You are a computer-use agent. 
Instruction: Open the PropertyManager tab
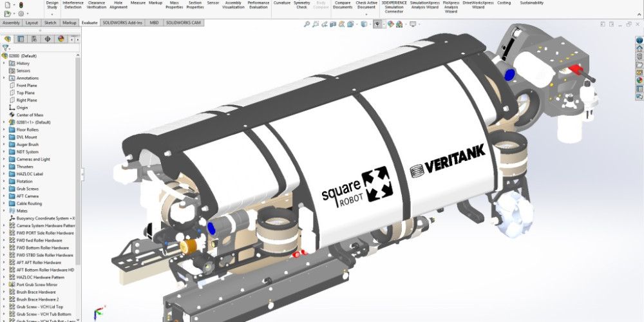click(21, 39)
